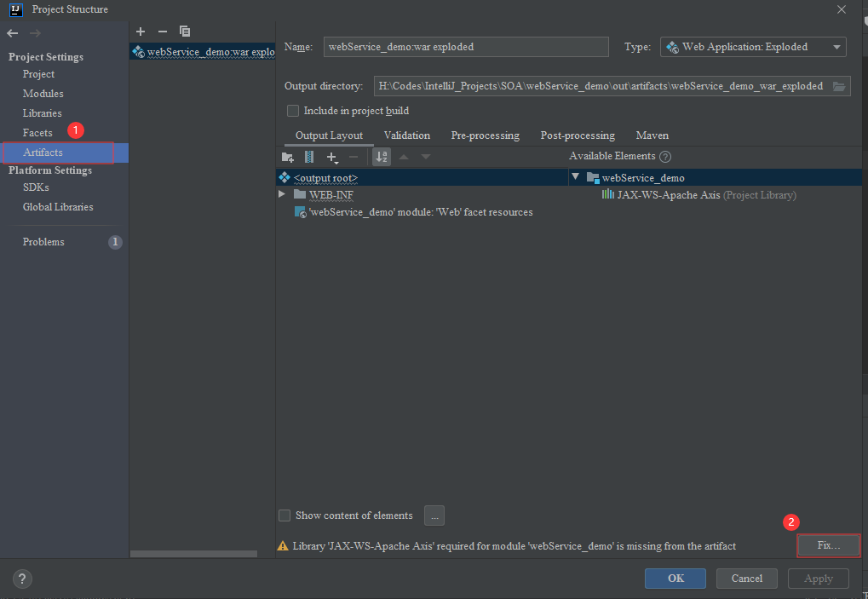Select Libraries in settings sidebar

click(x=42, y=113)
